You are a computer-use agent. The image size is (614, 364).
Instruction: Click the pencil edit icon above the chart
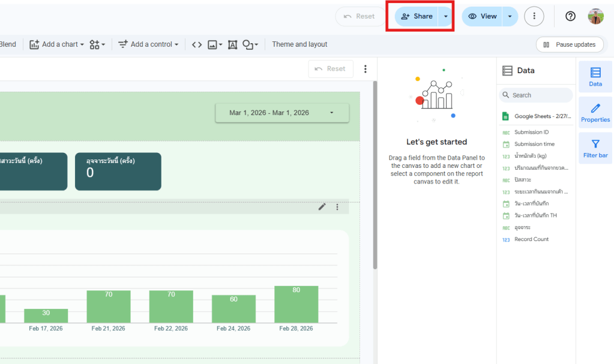pos(322,207)
